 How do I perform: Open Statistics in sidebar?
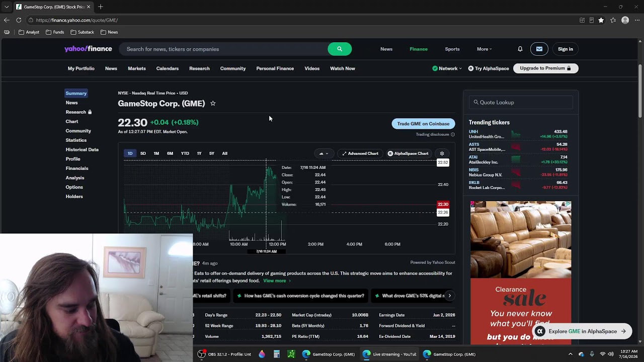click(76, 140)
